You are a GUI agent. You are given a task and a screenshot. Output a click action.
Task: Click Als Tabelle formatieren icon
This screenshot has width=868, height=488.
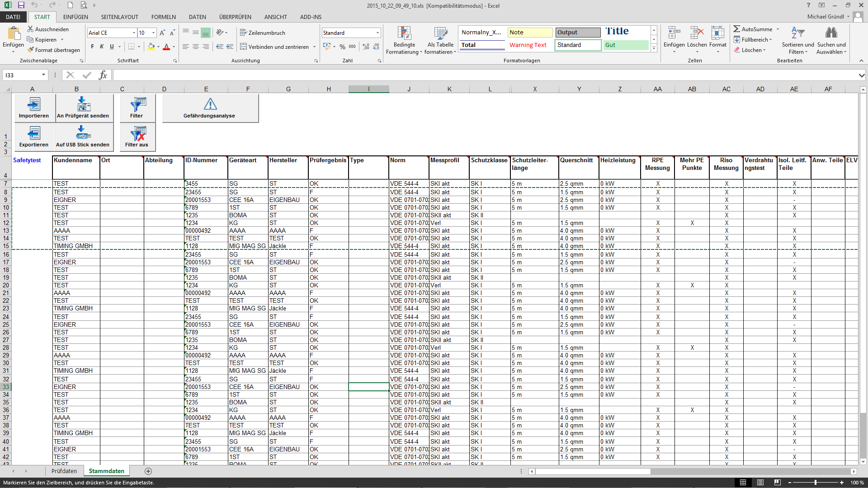(440, 33)
